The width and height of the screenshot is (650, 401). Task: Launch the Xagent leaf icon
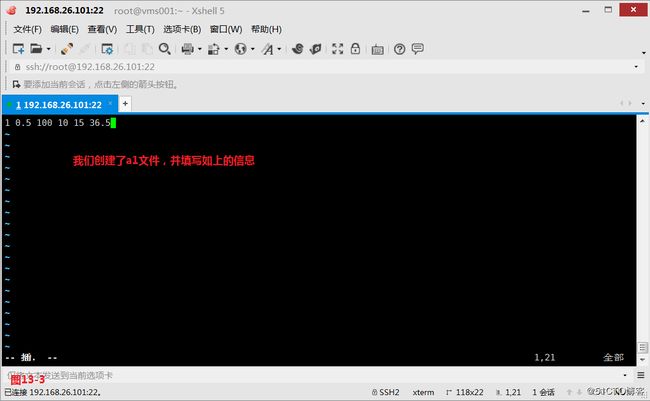coord(315,49)
